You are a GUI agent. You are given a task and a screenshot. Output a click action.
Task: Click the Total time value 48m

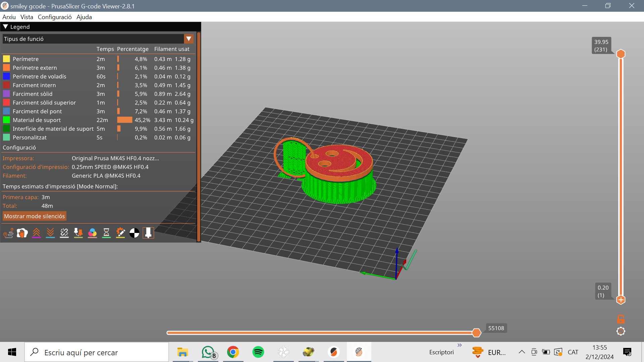tap(47, 206)
